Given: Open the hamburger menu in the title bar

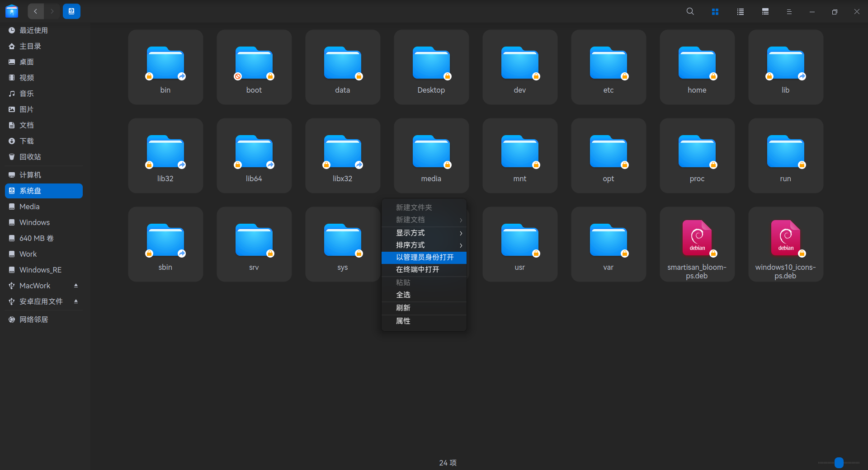Looking at the screenshot, I should point(789,11).
